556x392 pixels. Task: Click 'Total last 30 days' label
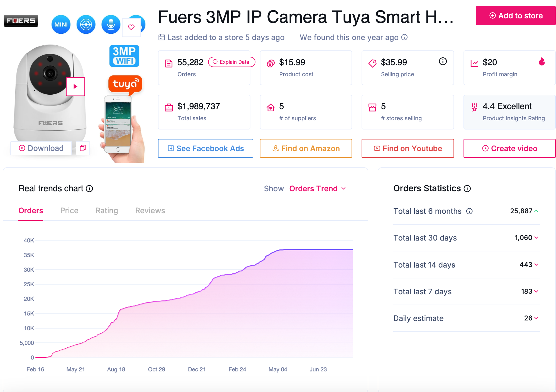pyautogui.click(x=425, y=238)
